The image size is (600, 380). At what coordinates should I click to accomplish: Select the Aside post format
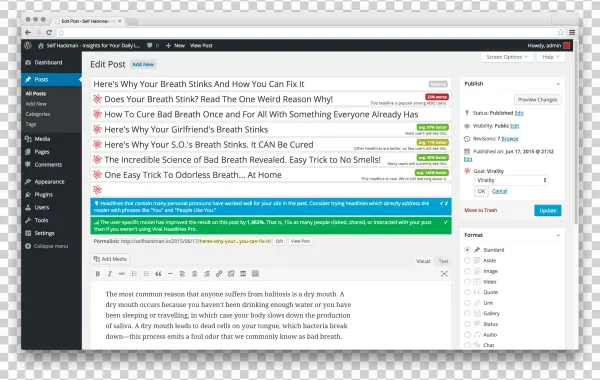pos(467,261)
